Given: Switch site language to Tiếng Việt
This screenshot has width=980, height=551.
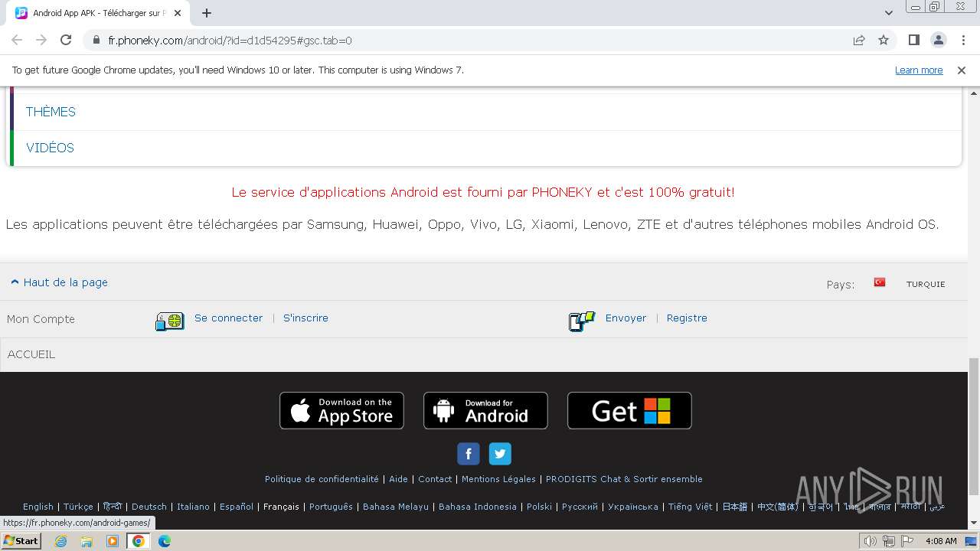Looking at the screenshot, I should coord(690,507).
